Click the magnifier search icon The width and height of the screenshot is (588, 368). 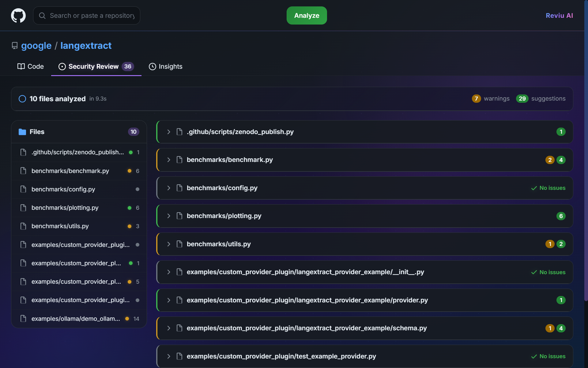pos(42,16)
